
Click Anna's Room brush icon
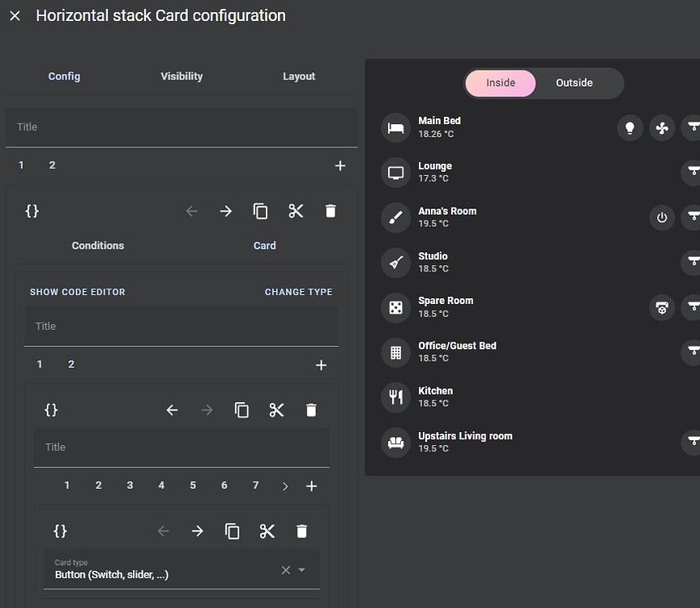(x=395, y=217)
